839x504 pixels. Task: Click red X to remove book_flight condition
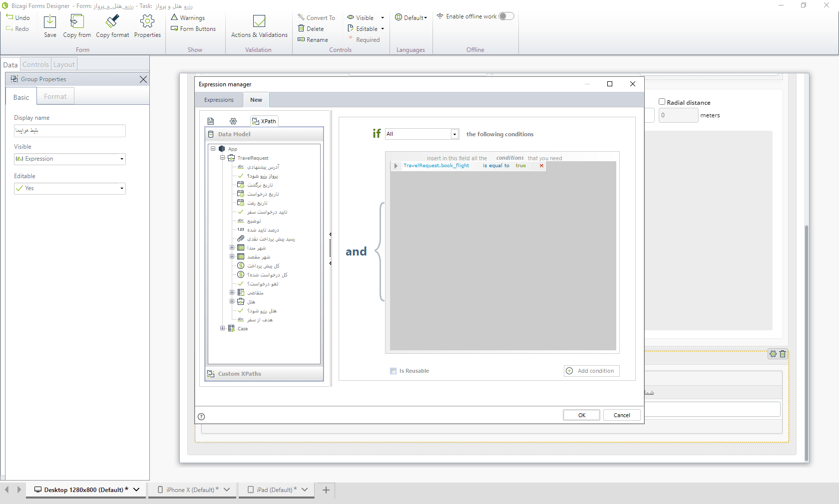point(541,166)
